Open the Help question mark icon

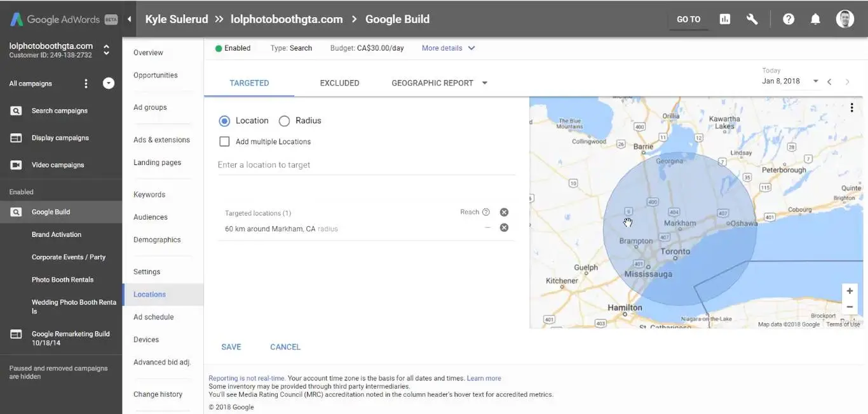point(789,19)
